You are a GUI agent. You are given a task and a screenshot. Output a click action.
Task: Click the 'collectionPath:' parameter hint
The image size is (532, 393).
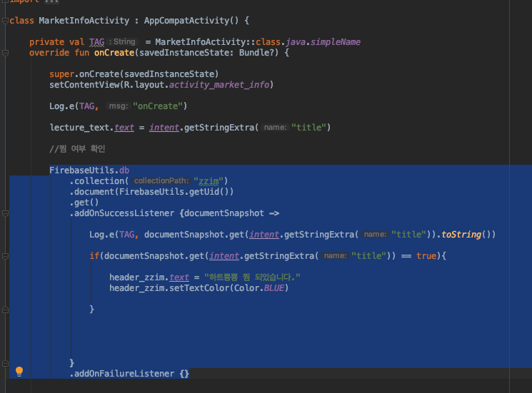(161, 181)
